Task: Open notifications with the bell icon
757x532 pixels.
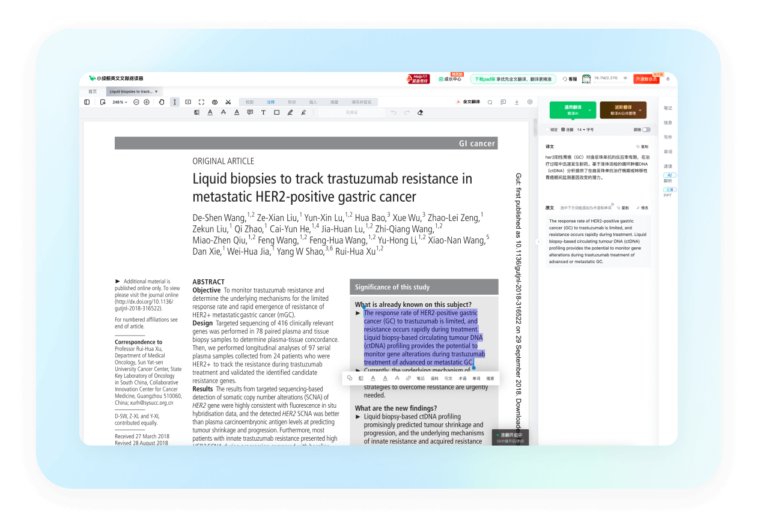Action: [668, 79]
